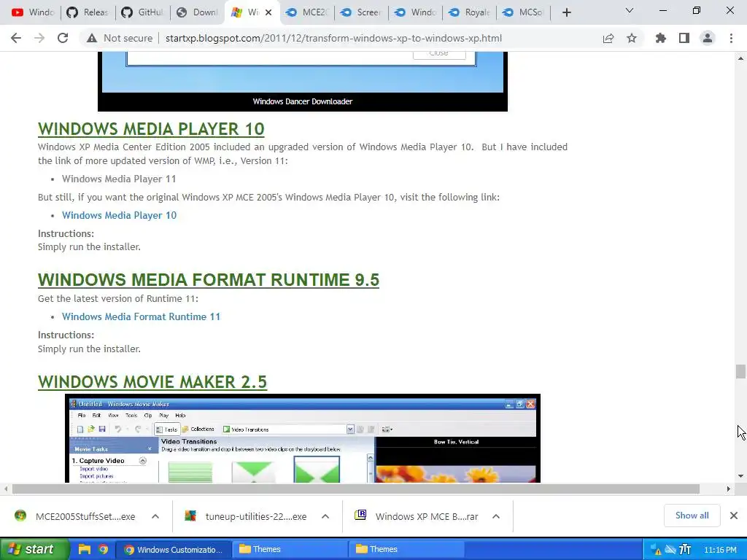The width and height of the screenshot is (747, 560).
Task: Open Windows Movie Maker 2.5 heading link
Action: point(152,382)
